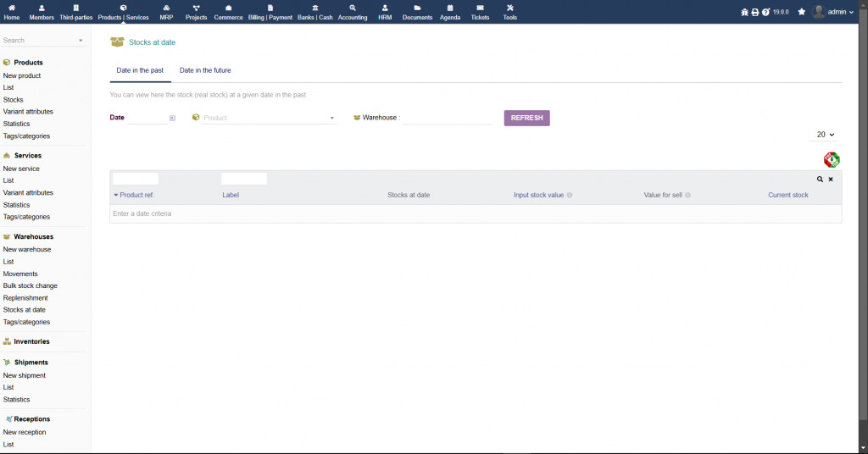Screen dimensions: 868x454
Task: Open Billing | Payment module
Action: coord(270,12)
